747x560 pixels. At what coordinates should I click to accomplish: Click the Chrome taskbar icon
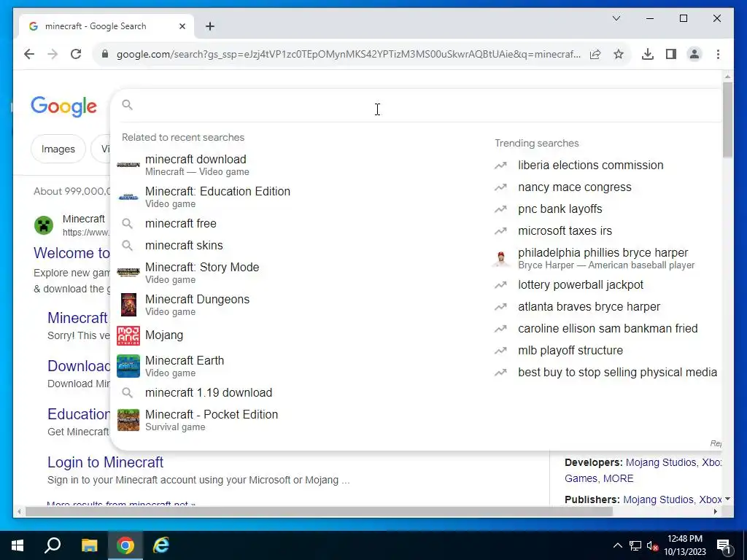(125, 545)
